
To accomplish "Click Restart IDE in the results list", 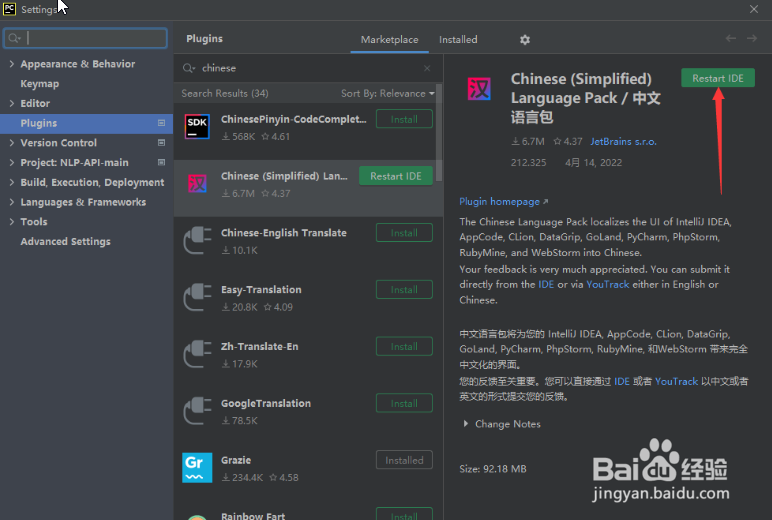I will coord(396,176).
